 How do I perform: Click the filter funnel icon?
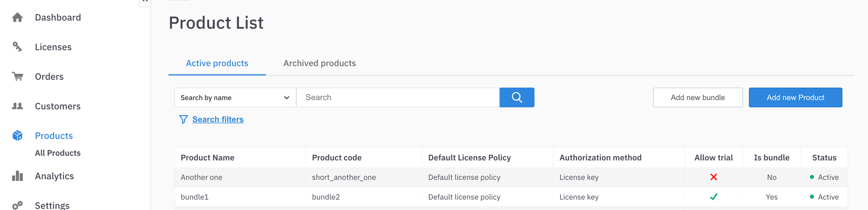pos(183,119)
